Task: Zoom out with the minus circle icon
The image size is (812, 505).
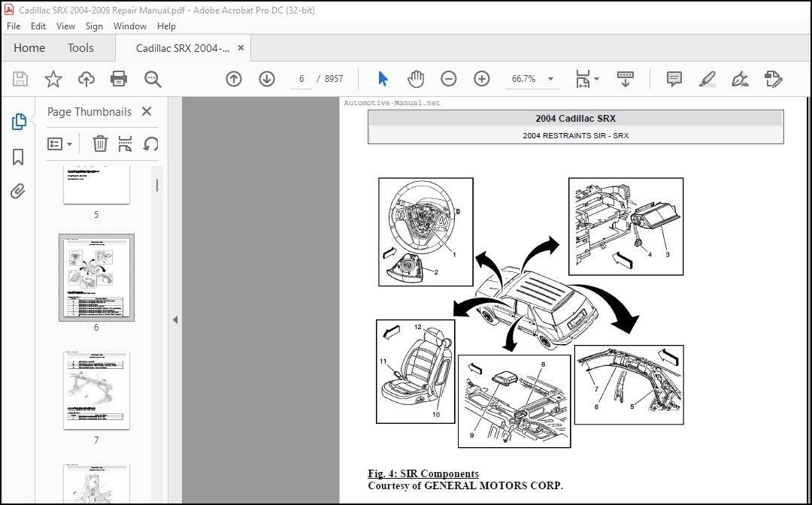Action: (448, 79)
